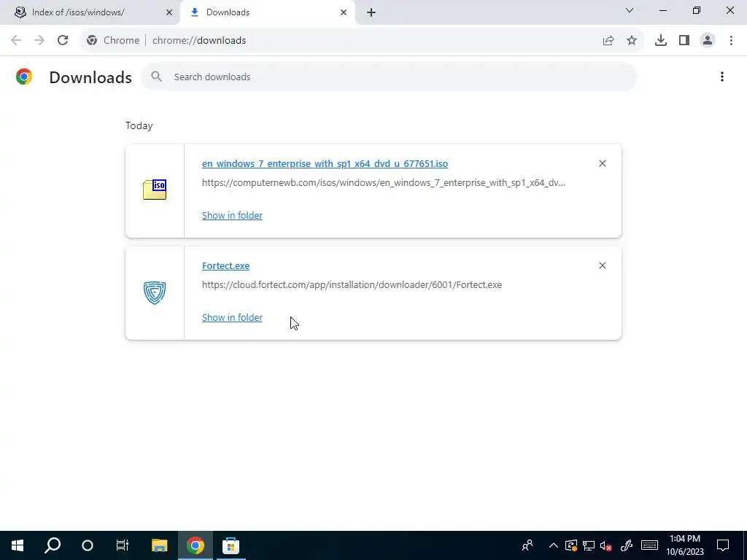Close the Downloads tab
Image resolution: width=747 pixels, height=560 pixels.
344,12
